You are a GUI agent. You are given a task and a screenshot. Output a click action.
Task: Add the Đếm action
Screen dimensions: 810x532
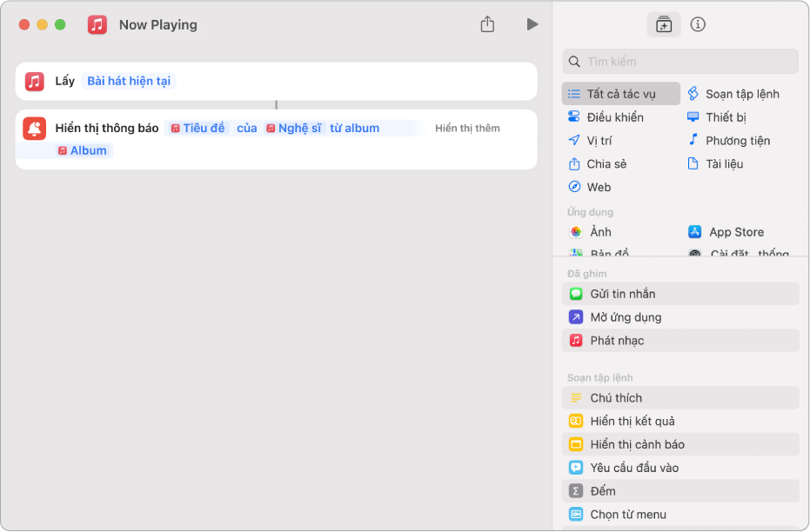click(x=679, y=491)
